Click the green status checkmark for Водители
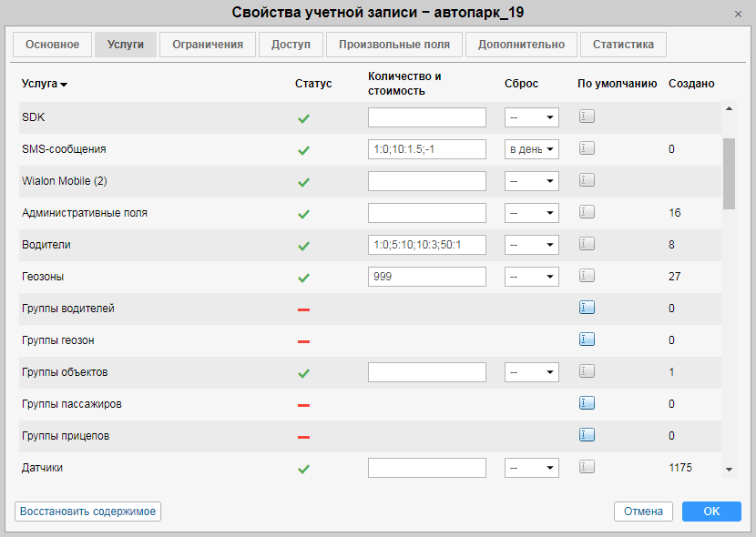 303,246
